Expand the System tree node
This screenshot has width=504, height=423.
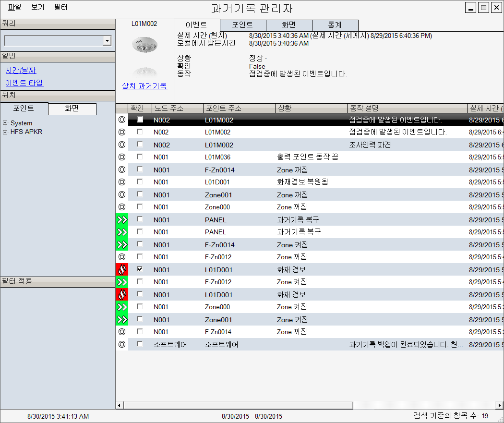click(5, 123)
